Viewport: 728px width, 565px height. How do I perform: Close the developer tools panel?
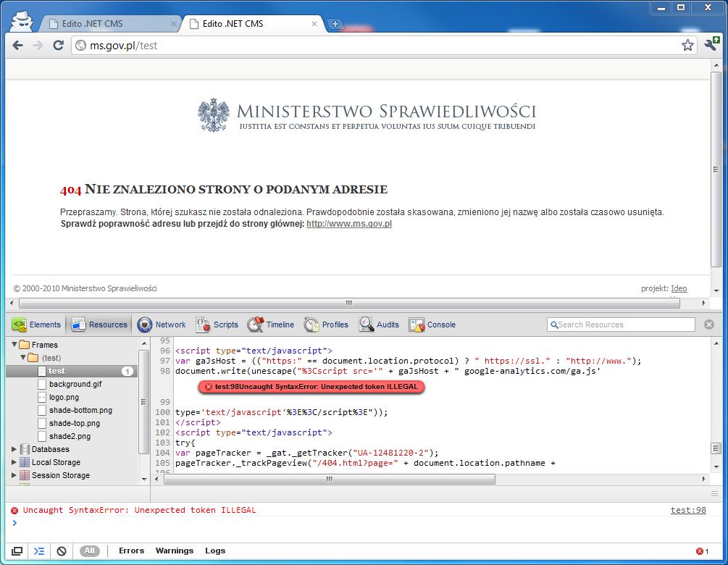tap(709, 325)
